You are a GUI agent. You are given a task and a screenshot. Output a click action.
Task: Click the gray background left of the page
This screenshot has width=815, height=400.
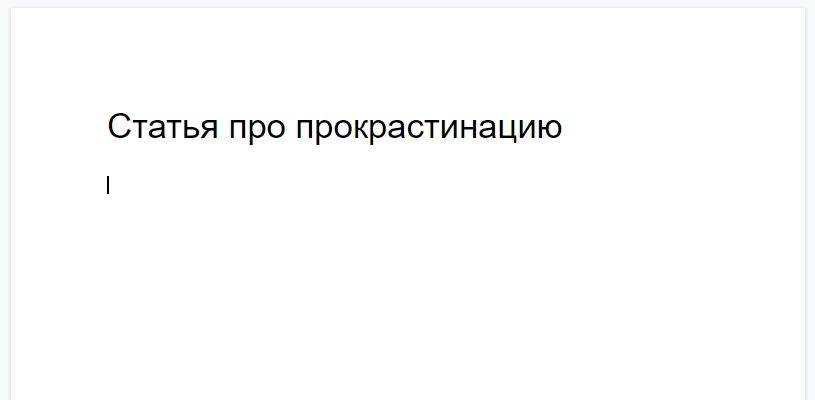5,200
